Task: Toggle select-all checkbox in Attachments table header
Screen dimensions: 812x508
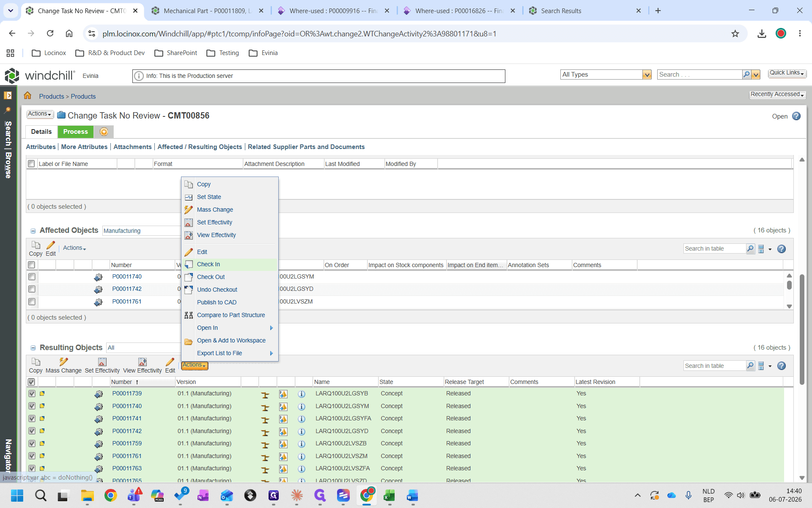Action: coord(31,164)
